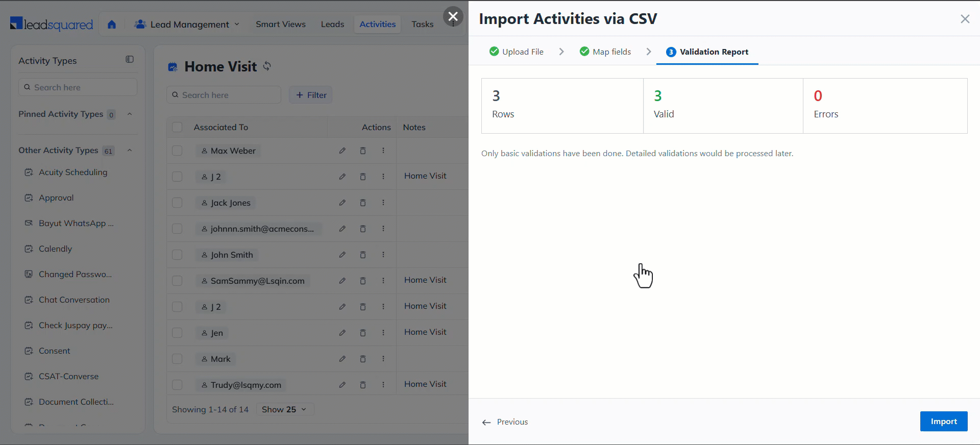
Task: Close the import panel with round X
Action: click(x=453, y=16)
